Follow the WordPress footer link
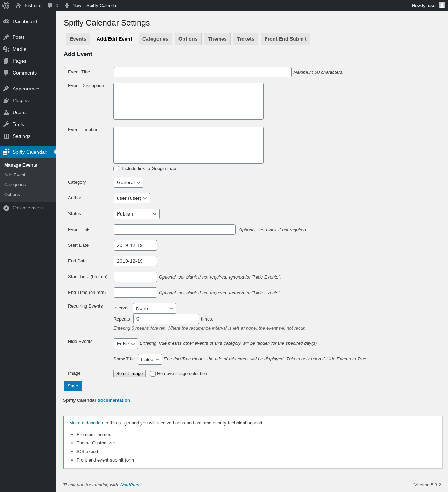Screen dimensions: 448x492 coord(131,485)
